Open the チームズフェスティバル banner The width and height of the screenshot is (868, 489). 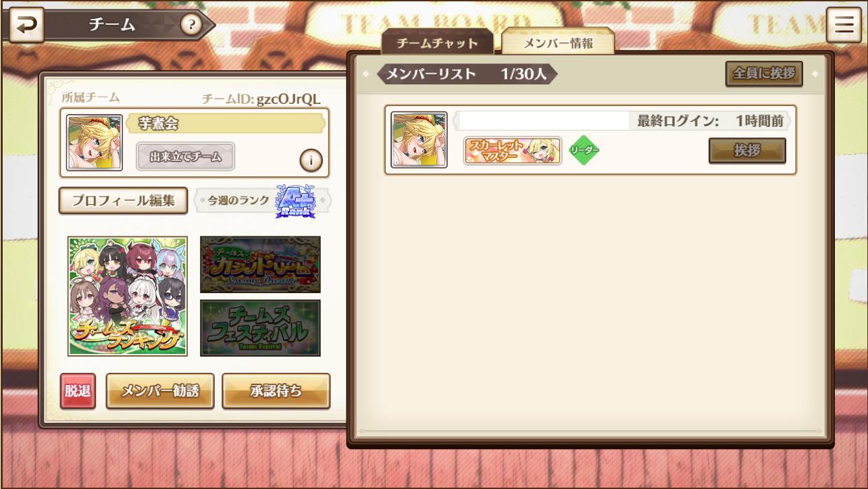tap(261, 328)
